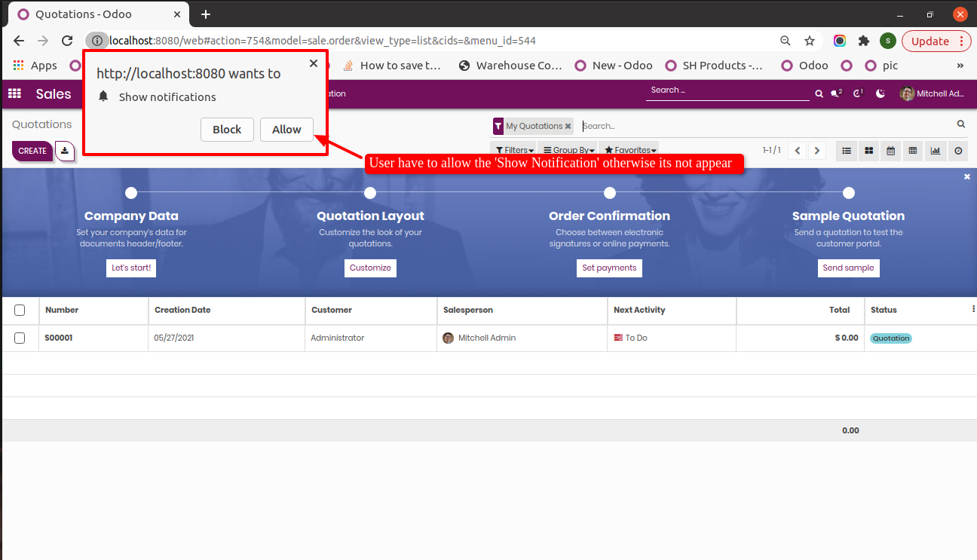Tick the checkbox for S00001

20,338
